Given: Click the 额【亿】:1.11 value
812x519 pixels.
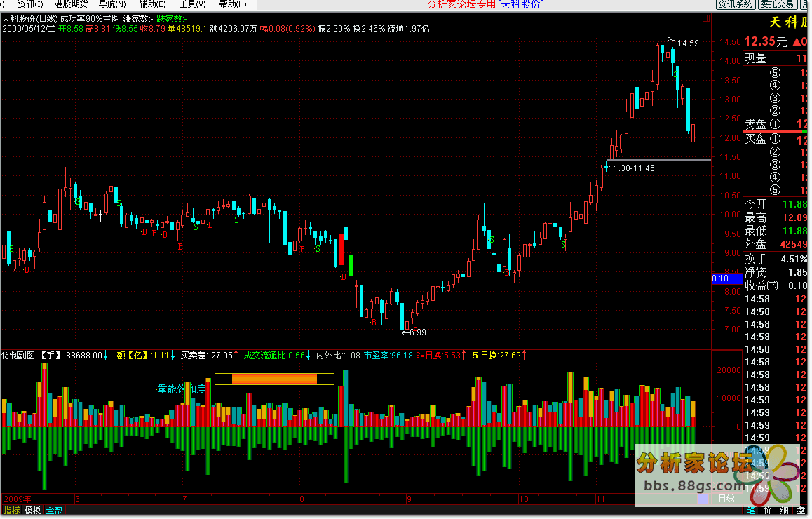Looking at the screenshot, I should tap(143, 356).
